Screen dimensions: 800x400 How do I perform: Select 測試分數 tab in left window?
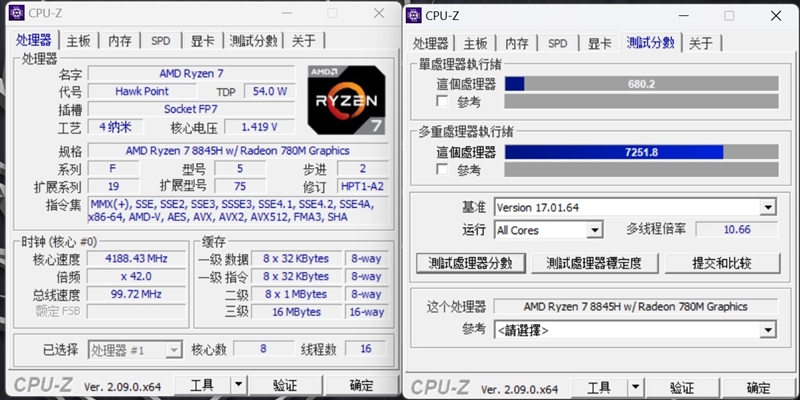point(253,41)
